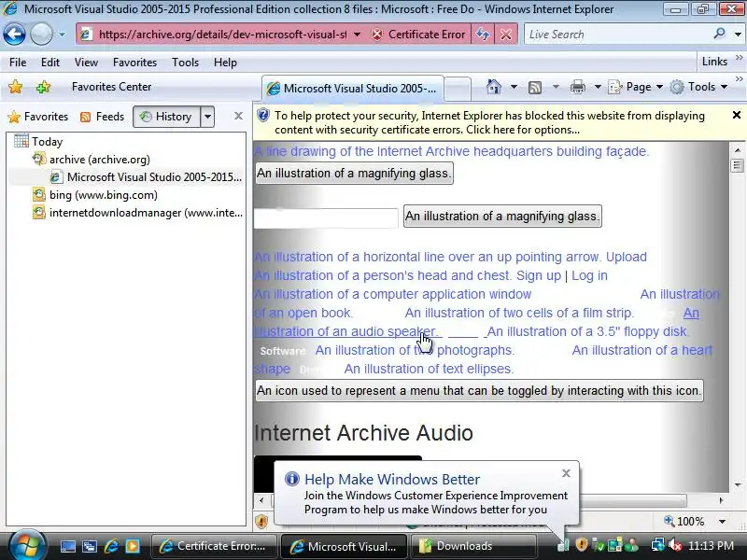
Task: Click the security information bar message
Action: pyautogui.click(x=489, y=122)
